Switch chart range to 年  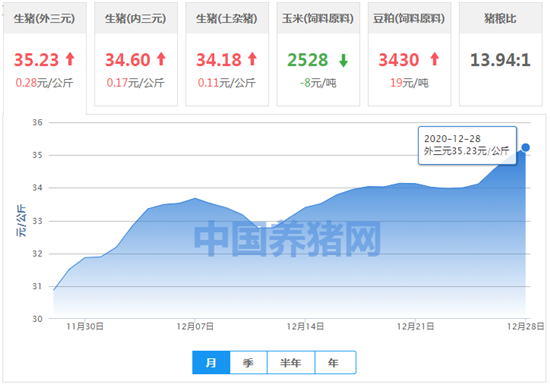334,362
